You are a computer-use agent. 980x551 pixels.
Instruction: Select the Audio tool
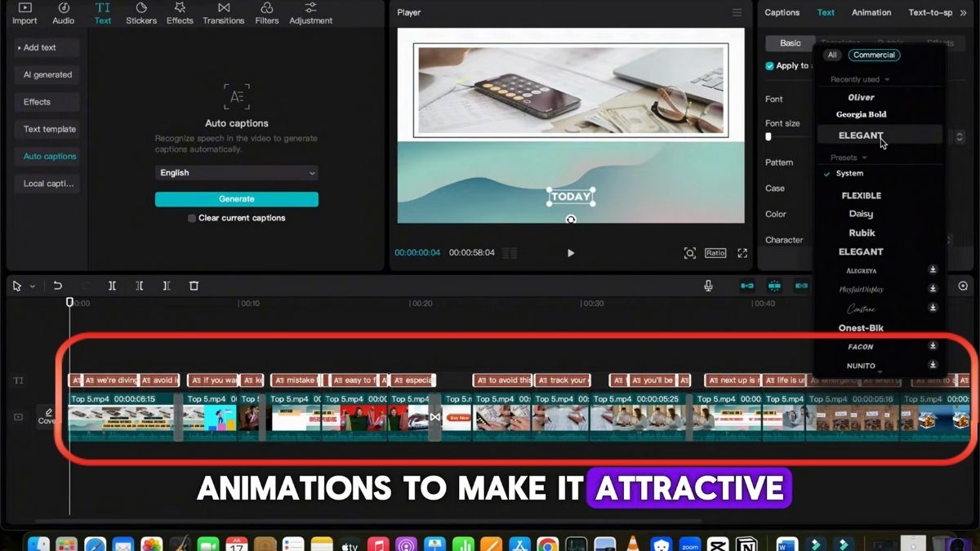click(63, 13)
